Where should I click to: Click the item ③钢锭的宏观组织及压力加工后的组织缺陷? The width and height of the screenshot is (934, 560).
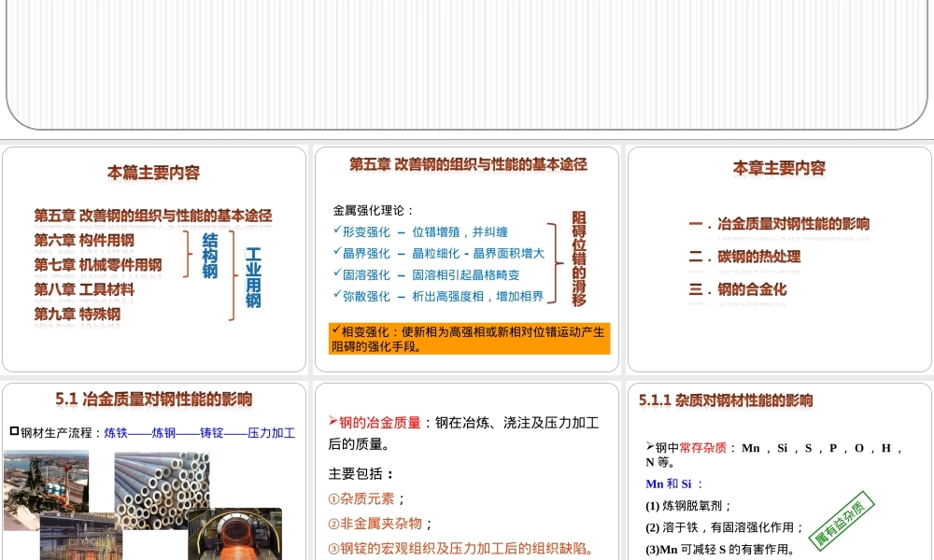click(461, 549)
